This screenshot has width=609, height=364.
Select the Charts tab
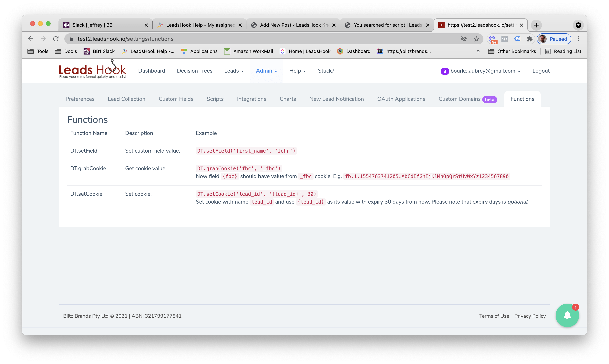(x=288, y=99)
